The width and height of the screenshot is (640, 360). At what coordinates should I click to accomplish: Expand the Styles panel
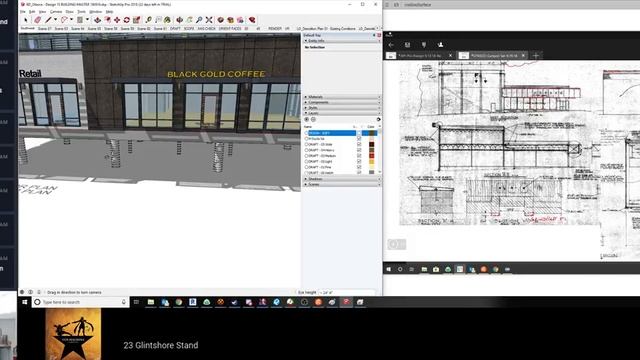pos(342,108)
